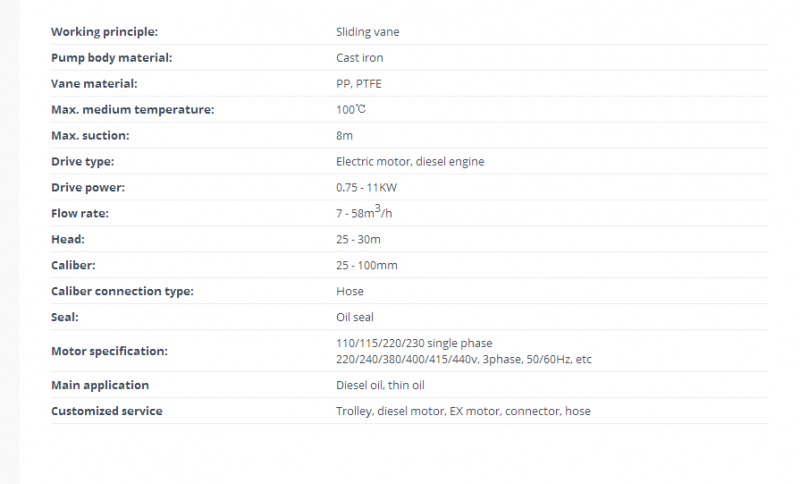Click the '110/115/220/230 single phase' text
800x484 pixels.
tap(414, 343)
